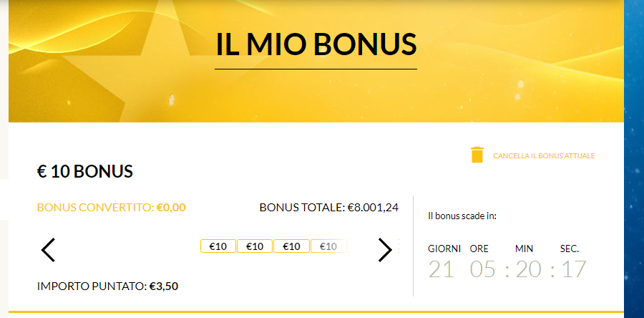Advance bonus carousel with right chevron
Screen dimensions: 644x318
coord(385,250)
